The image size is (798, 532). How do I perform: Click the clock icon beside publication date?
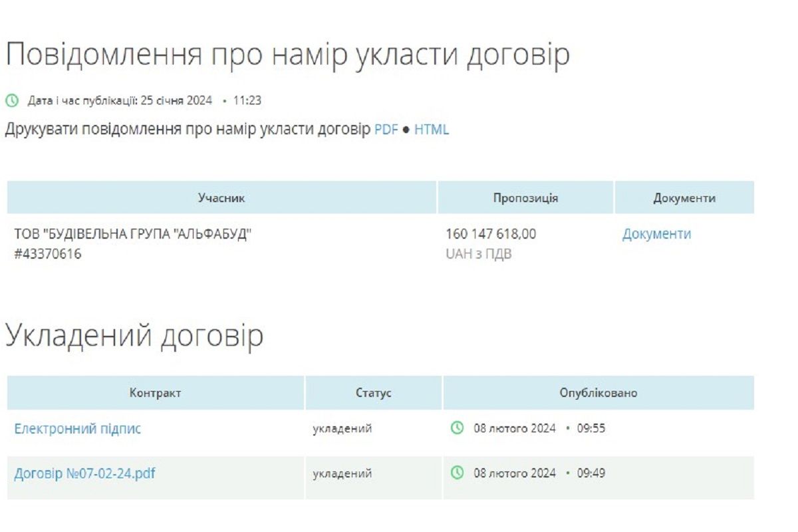pos(11,100)
